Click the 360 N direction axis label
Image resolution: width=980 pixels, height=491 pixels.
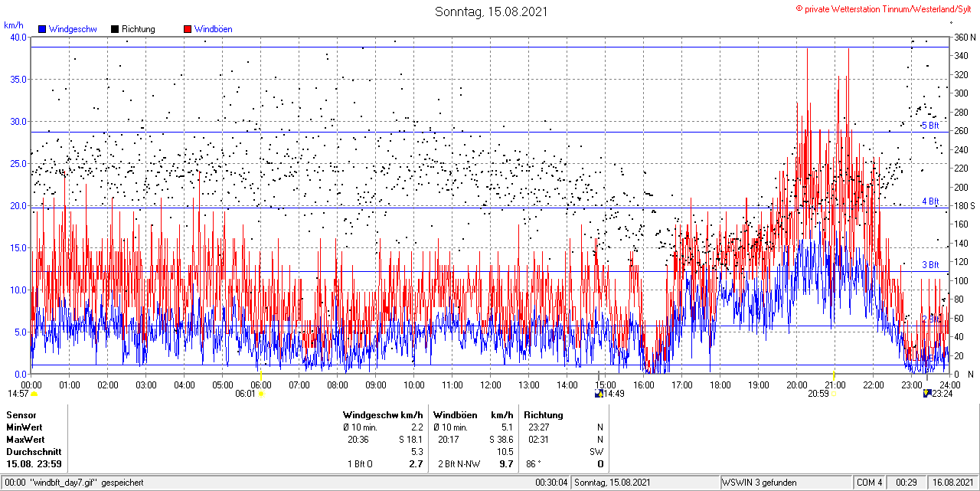[964, 37]
